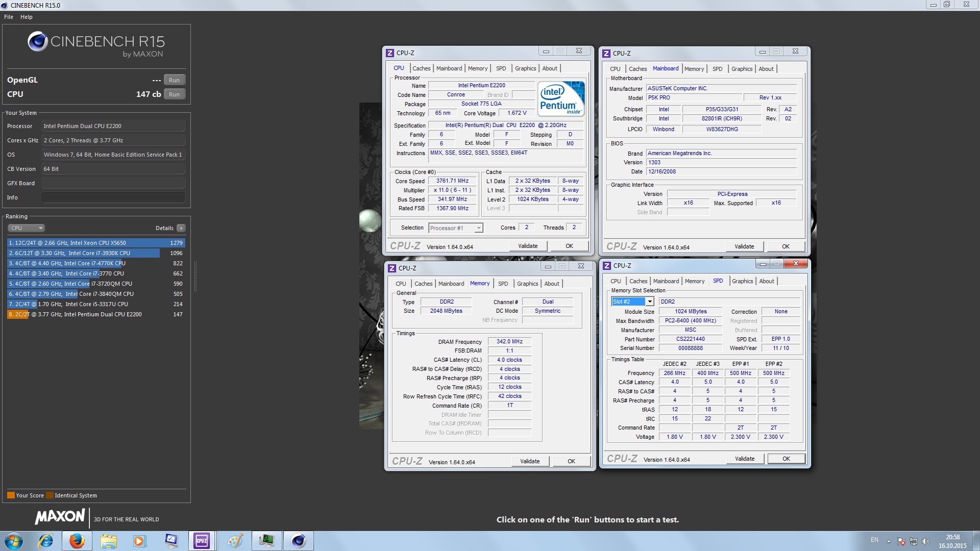The height and width of the screenshot is (551, 980).
Task: Open the Processor #1 selection dropdown
Action: pyautogui.click(x=456, y=228)
